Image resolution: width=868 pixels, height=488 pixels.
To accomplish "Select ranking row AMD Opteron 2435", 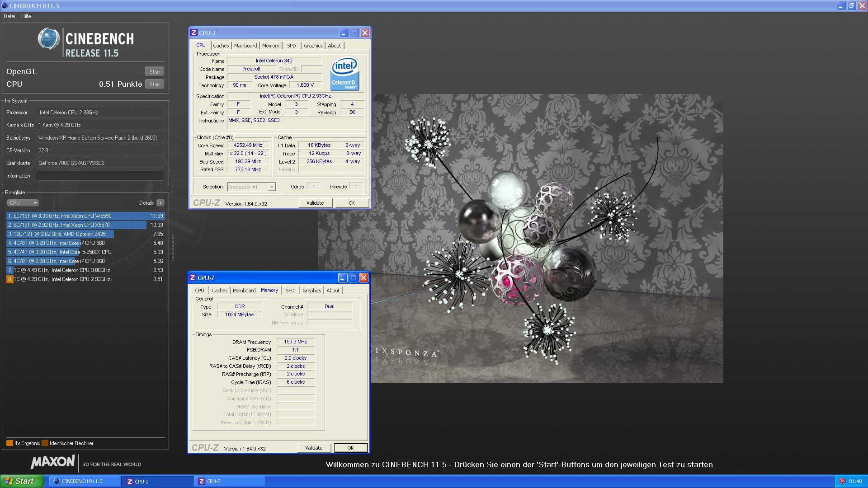I will (x=85, y=234).
